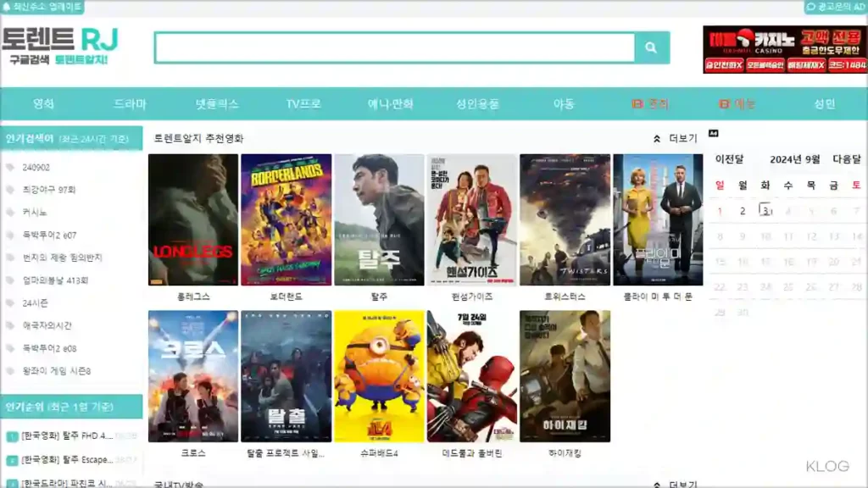The height and width of the screenshot is (488, 868).
Task: Open the Borderlands movie poster
Action: [x=287, y=219]
